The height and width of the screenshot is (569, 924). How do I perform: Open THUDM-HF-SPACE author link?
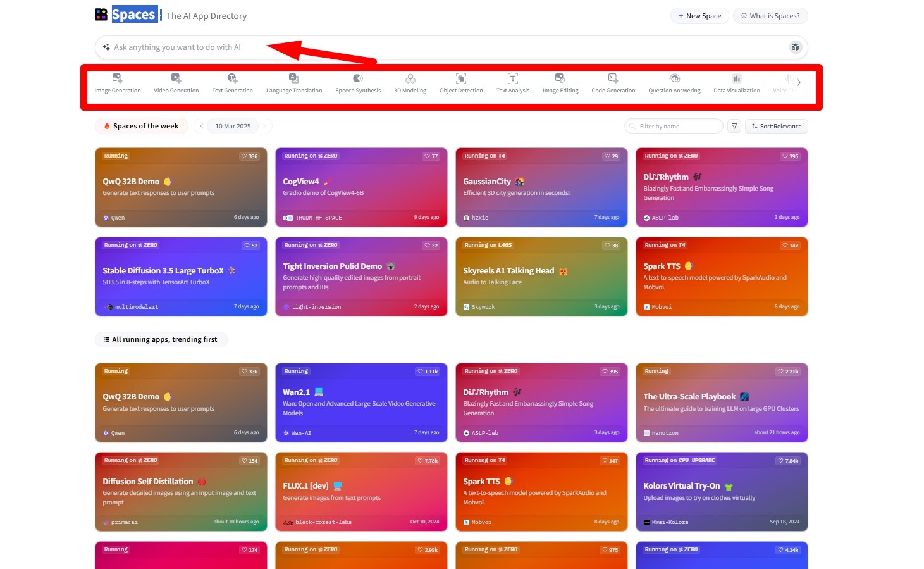(x=313, y=218)
